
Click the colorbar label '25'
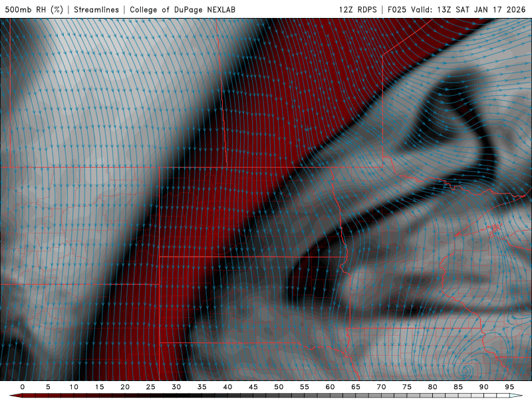tap(150, 387)
